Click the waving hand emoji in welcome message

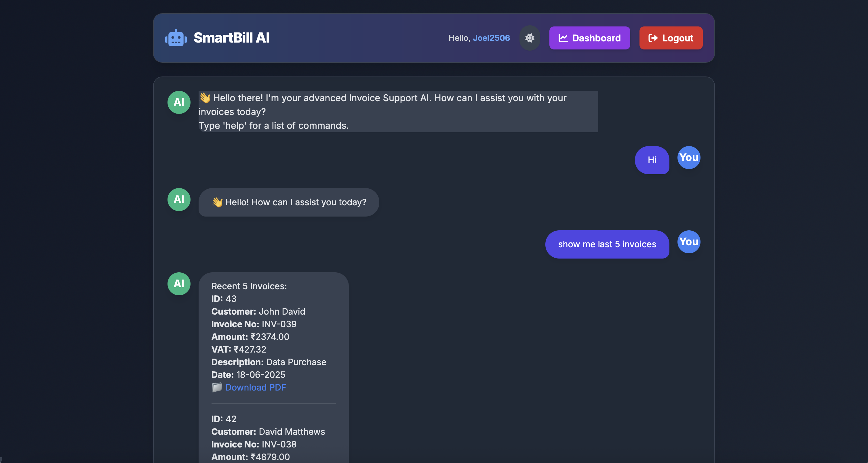[205, 98]
